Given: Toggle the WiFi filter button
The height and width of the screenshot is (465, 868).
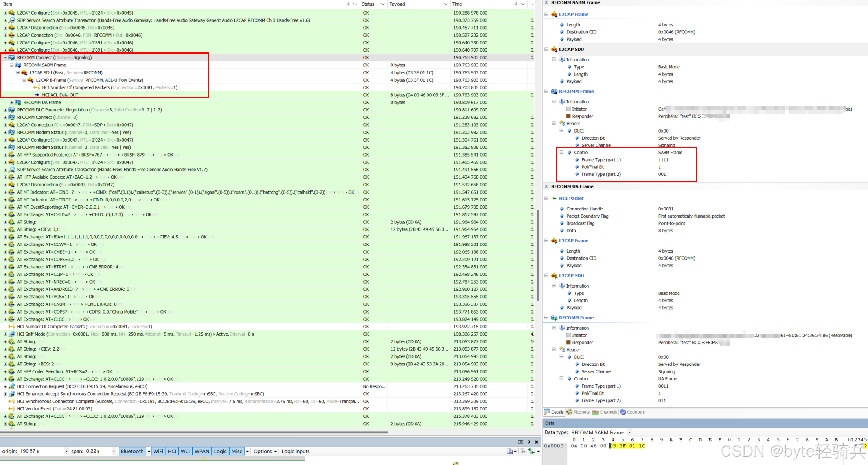Looking at the screenshot, I should tap(158, 451).
